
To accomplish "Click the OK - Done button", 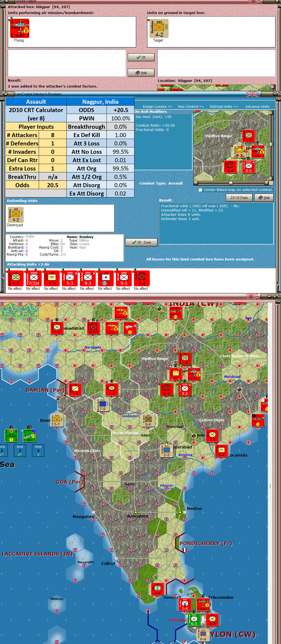I will [141, 242].
